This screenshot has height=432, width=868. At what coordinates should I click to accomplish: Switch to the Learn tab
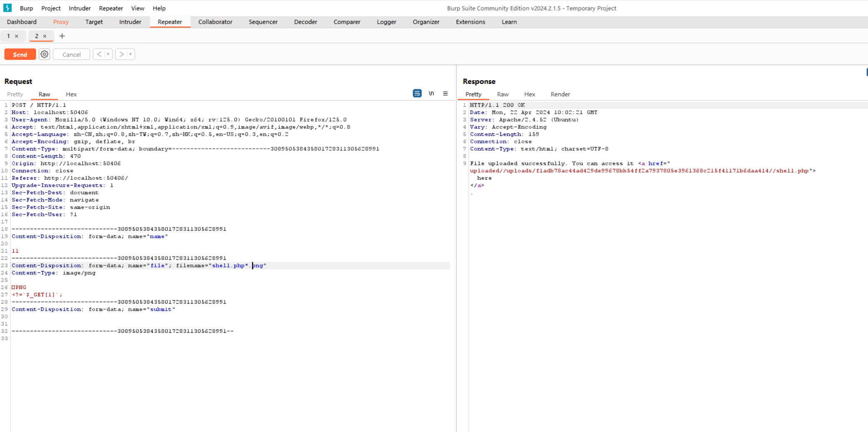point(509,22)
